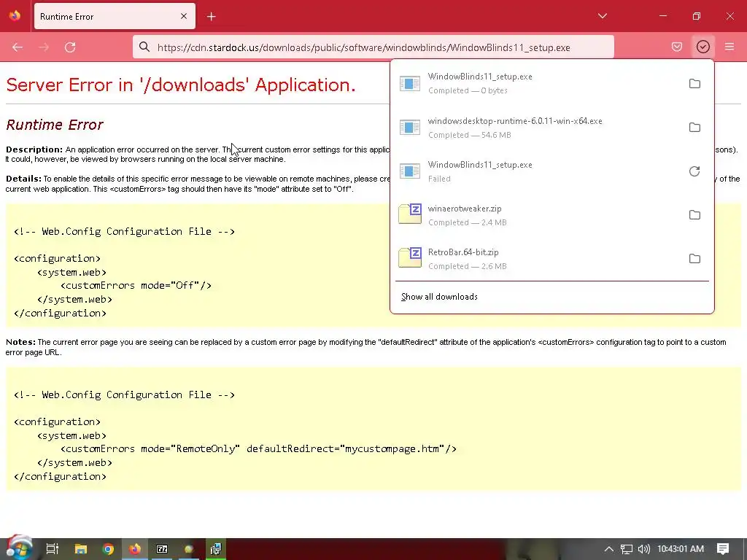Click the winaerotweaker.zip file icon
This screenshot has height=560, width=747.
pyautogui.click(x=410, y=214)
